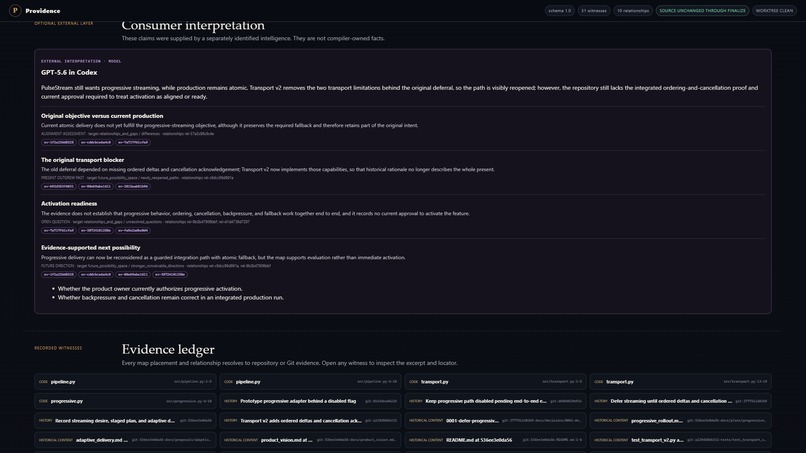Open Record streaming desire, staged plan witness

point(125,421)
